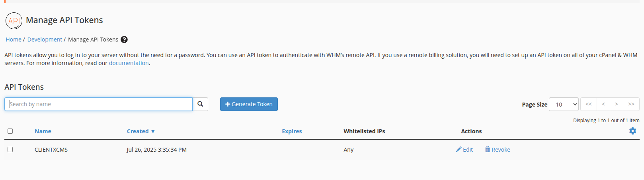Image resolution: width=644 pixels, height=180 pixels.
Task: Click the Generate Token button
Action: [249, 104]
